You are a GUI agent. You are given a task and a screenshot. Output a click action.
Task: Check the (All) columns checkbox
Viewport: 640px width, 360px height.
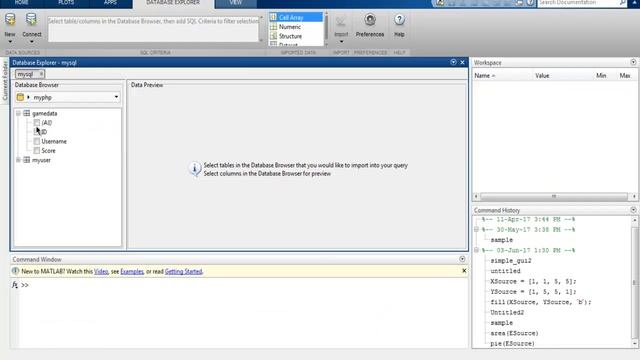click(37, 122)
